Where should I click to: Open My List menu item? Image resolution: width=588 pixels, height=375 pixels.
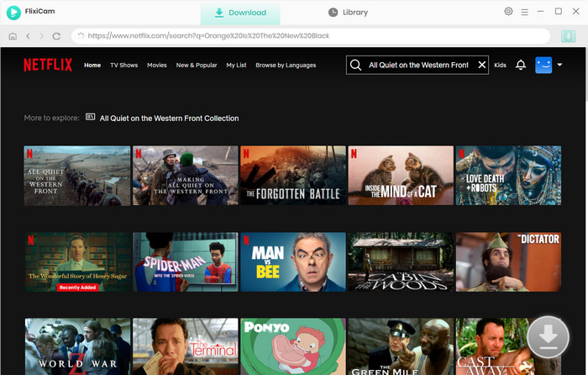[x=236, y=65]
